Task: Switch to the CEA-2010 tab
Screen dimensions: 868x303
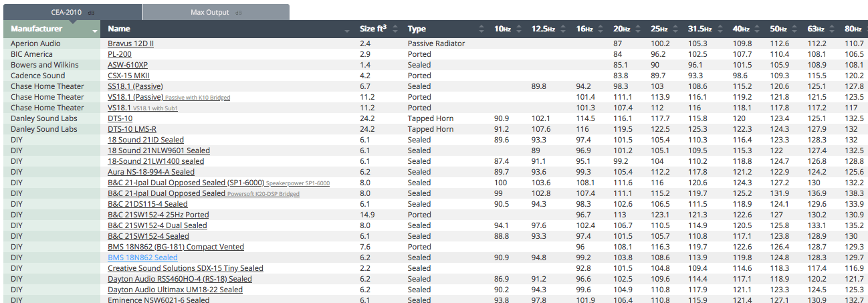Action: [x=73, y=12]
